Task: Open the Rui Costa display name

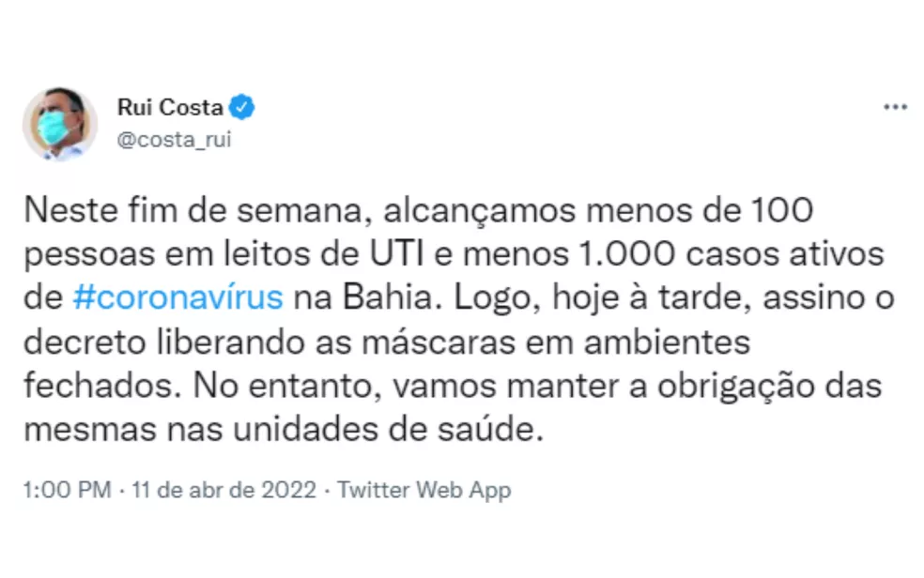Action: point(170,108)
